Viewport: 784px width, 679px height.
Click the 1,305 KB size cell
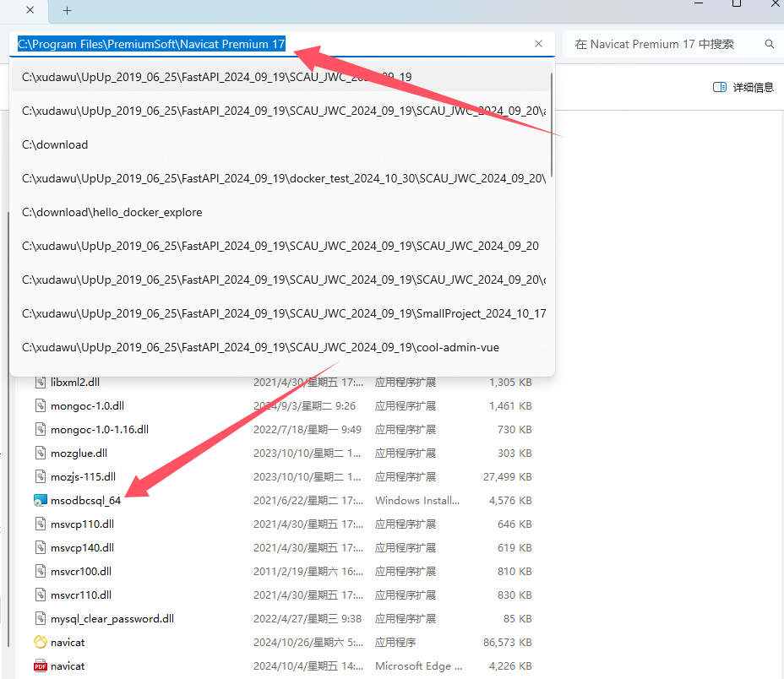pyautogui.click(x=510, y=383)
